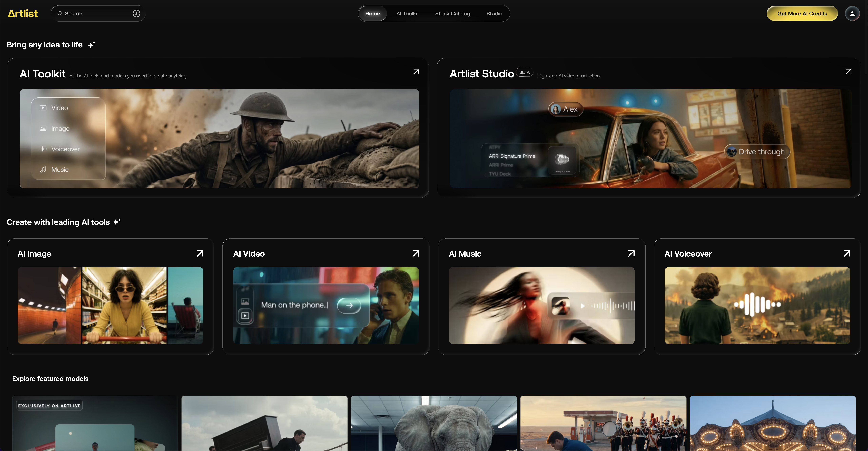The height and width of the screenshot is (451, 868).
Task: Click the AI Music card arrow icon
Action: click(x=632, y=253)
